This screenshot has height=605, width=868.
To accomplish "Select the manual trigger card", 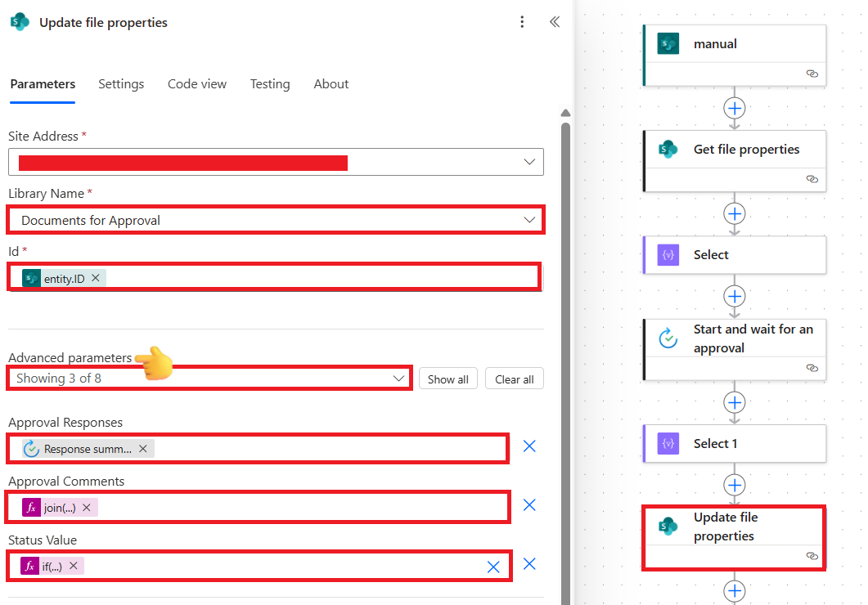I will (735, 56).
